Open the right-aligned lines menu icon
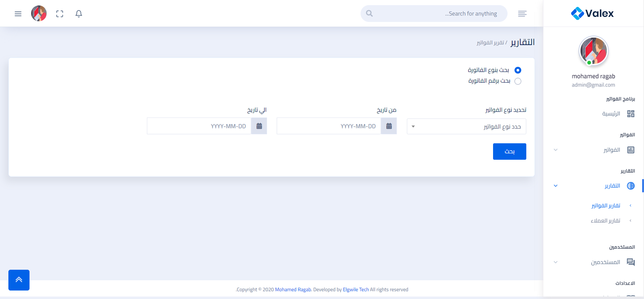The image size is (644, 299). coord(522,14)
